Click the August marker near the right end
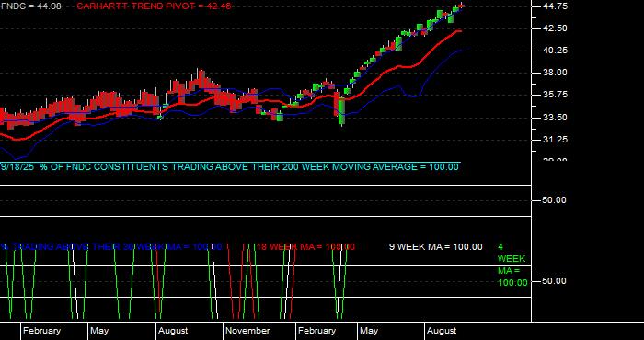The height and width of the screenshot is (340, 644). coord(442,331)
